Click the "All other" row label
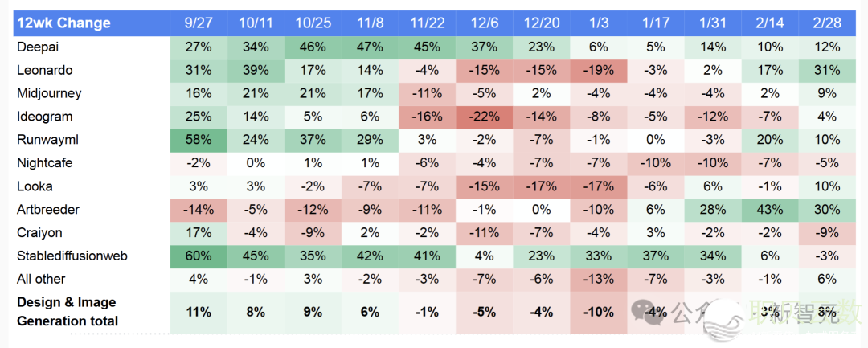Image resolution: width=868 pixels, height=348 pixels. (41, 279)
